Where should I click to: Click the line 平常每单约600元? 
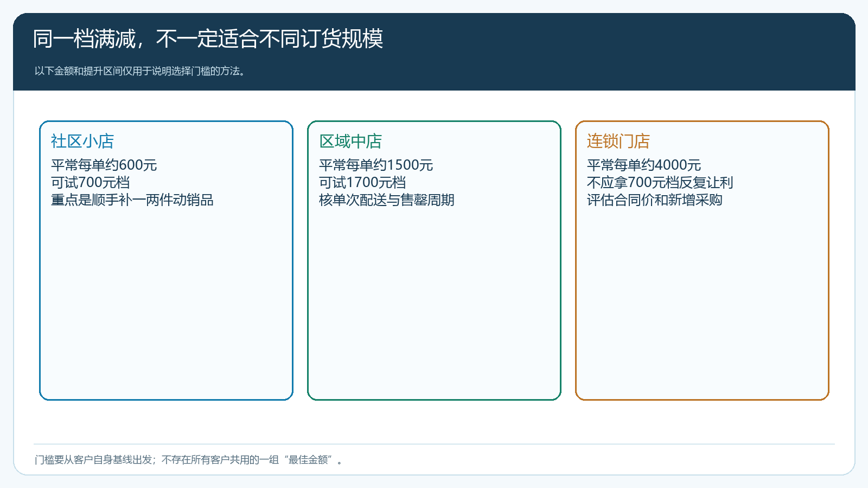[104, 165]
